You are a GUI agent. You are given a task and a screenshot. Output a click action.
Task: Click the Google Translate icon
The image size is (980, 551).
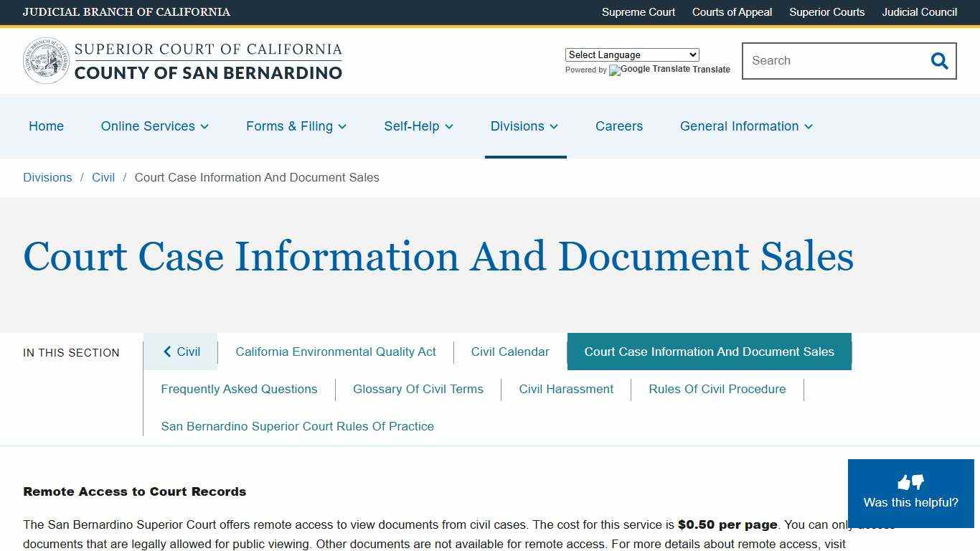[x=615, y=70]
